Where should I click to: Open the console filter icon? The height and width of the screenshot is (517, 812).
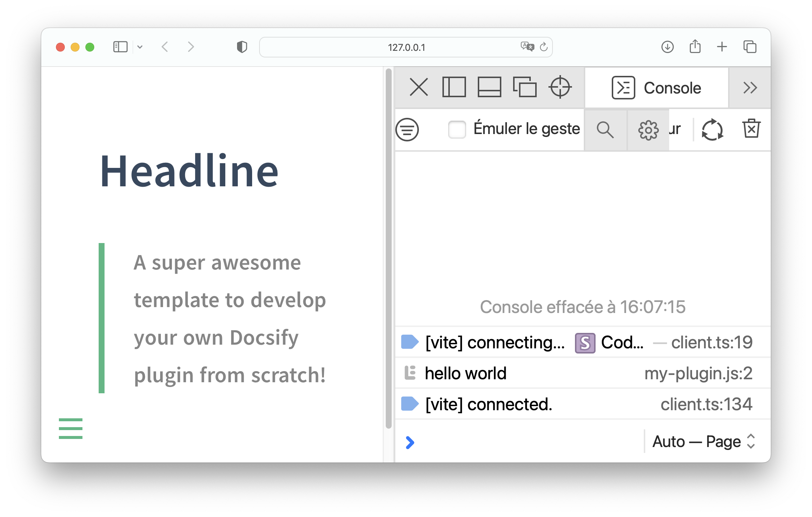(x=407, y=130)
